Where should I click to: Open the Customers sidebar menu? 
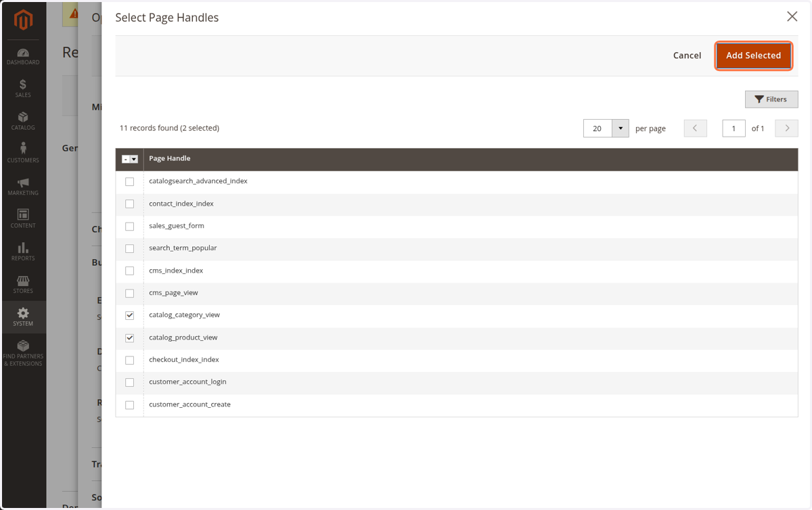point(23,154)
